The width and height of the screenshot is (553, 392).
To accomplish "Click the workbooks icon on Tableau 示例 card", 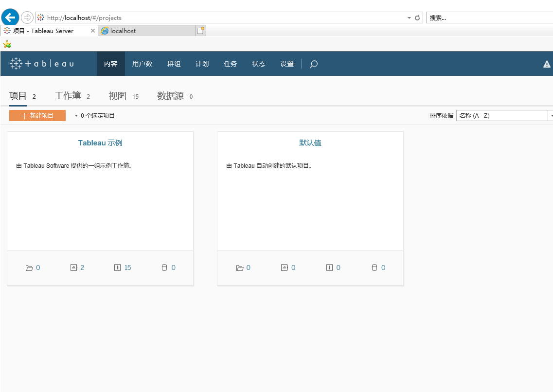I will [x=73, y=267].
